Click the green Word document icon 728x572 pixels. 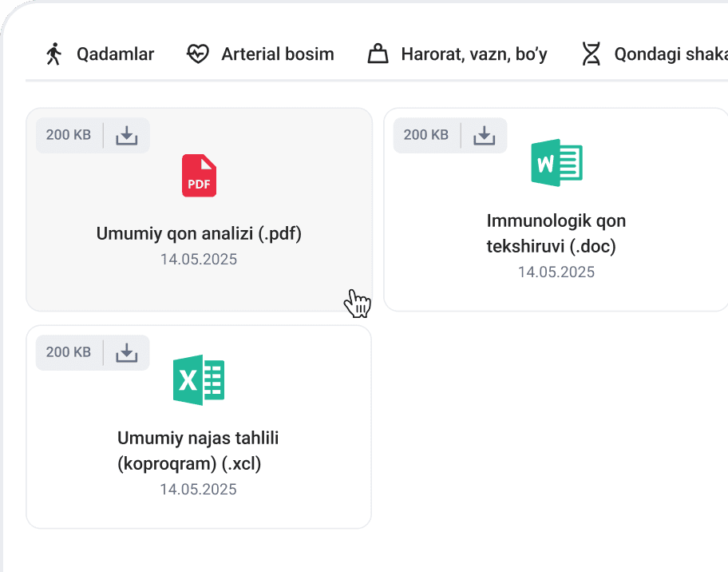[x=556, y=163]
